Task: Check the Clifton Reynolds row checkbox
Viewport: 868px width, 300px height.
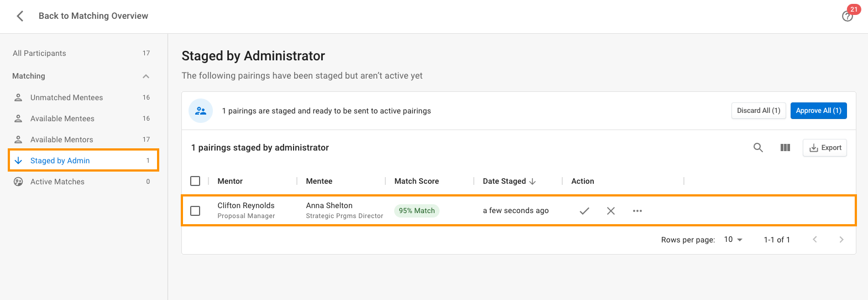Action: pos(195,211)
